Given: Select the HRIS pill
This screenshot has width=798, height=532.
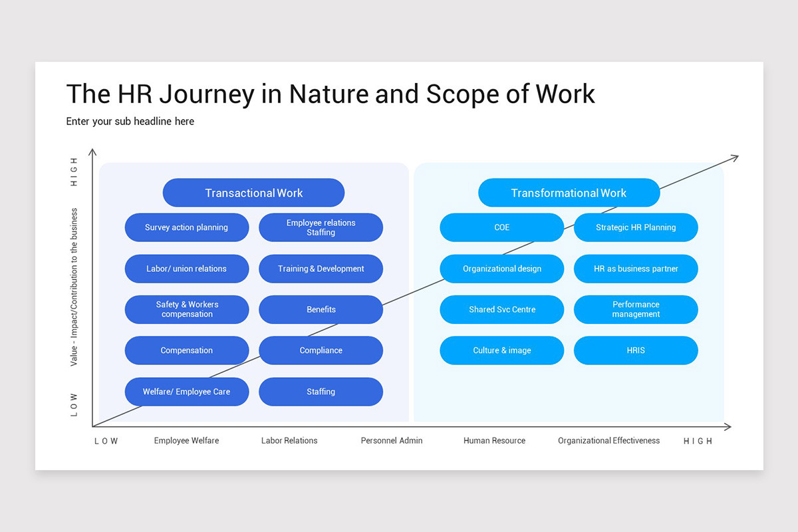Looking at the screenshot, I should click(x=636, y=350).
